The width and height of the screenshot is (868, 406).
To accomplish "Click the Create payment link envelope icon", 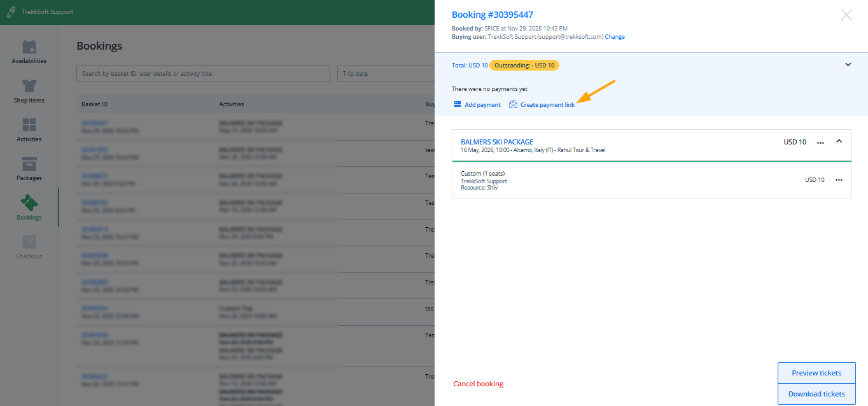I will tap(513, 104).
